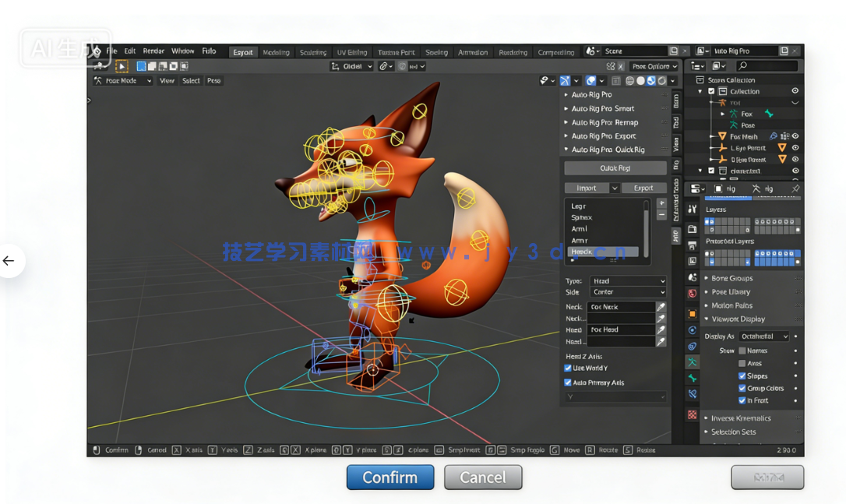846x504 pixels.
Task: Click the pin icon in the Properties header
Action: pos(795,189)
